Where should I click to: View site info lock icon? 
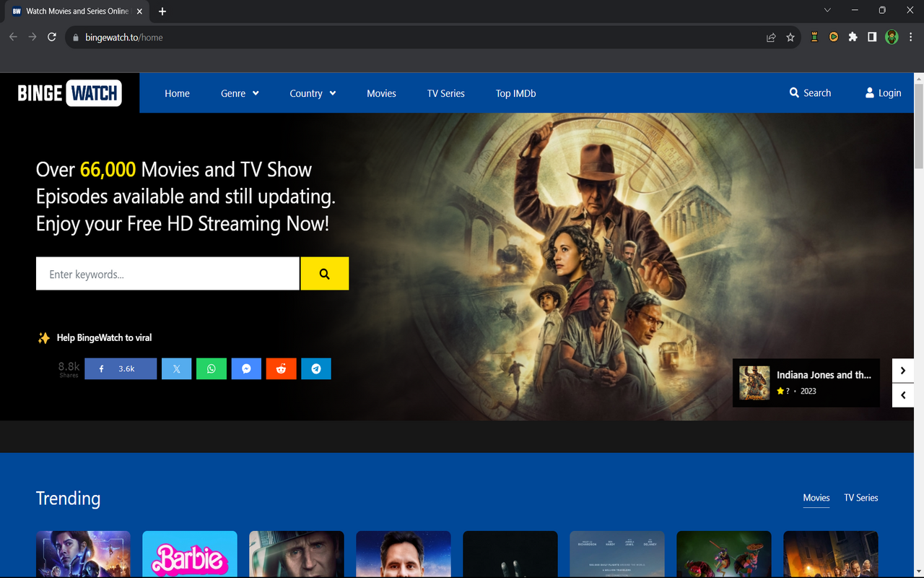75,38
